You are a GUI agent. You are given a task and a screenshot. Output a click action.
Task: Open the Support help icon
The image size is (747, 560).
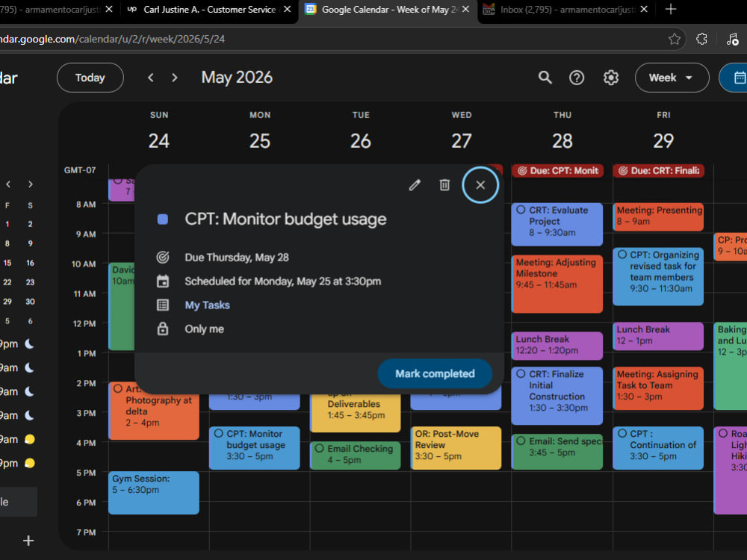click(577, 78)
